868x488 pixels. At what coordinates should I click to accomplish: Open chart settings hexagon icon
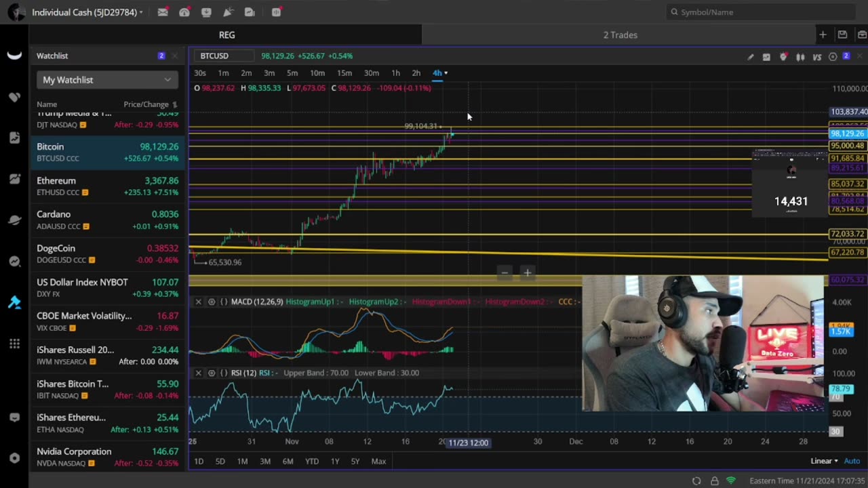[833, 57]
